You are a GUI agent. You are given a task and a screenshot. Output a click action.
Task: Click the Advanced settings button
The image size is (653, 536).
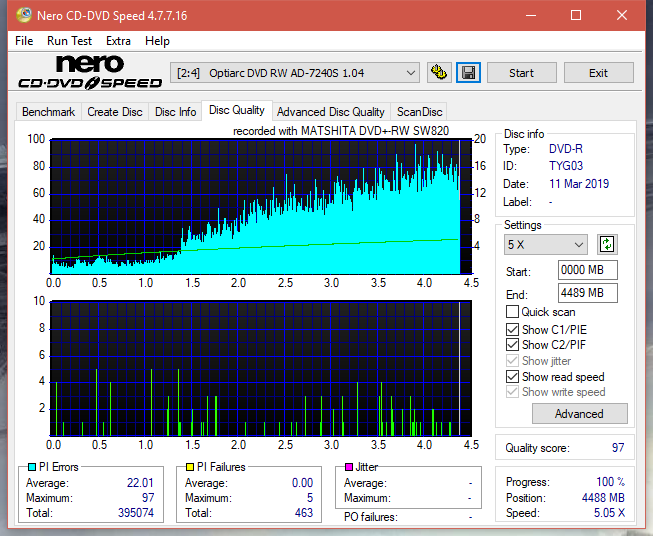pyautogui.click(x=579, y=414)
